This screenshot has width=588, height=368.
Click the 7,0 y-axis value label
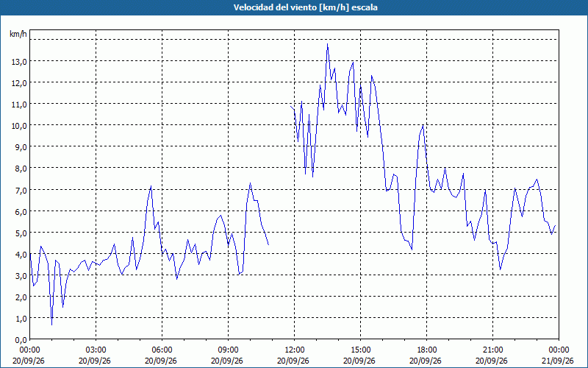[x=20, y=190]
